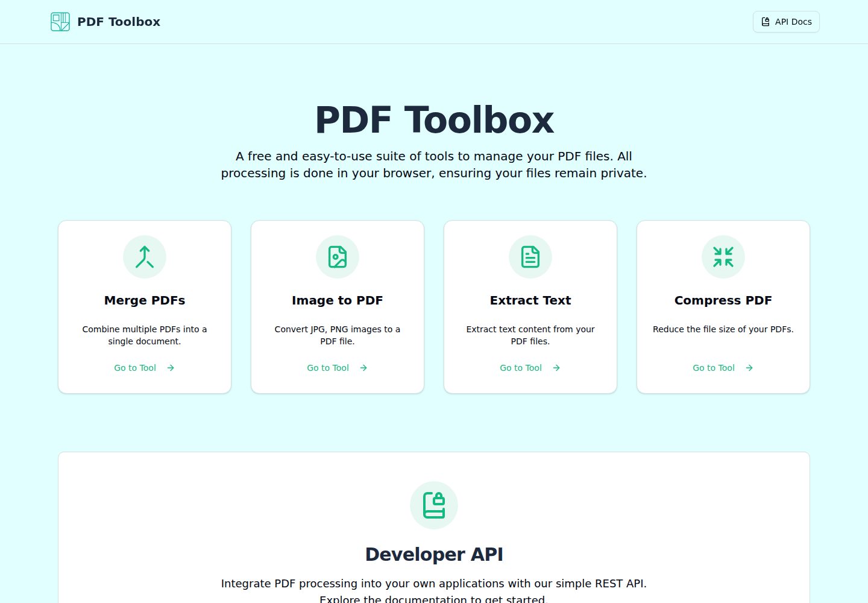Click the Developer API heading
The image size is (868, 603).
coord(434,554)
